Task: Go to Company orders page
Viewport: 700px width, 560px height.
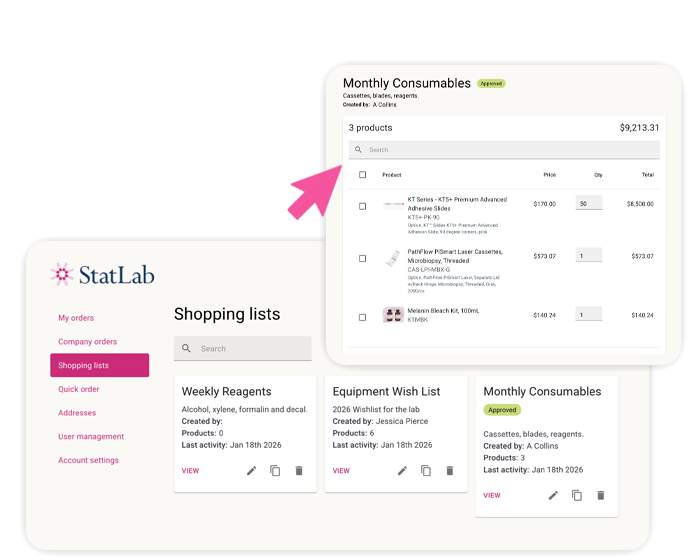Action: click(x=88, y=342)
